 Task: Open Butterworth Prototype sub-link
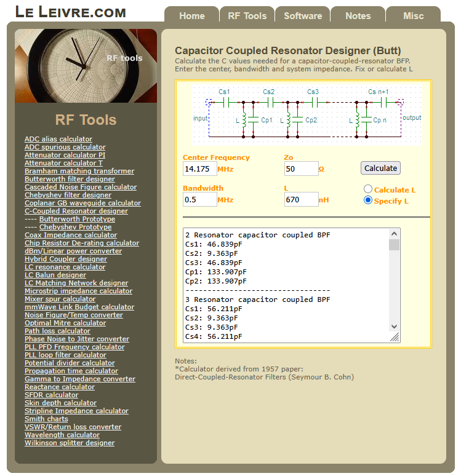coord(77,219)
